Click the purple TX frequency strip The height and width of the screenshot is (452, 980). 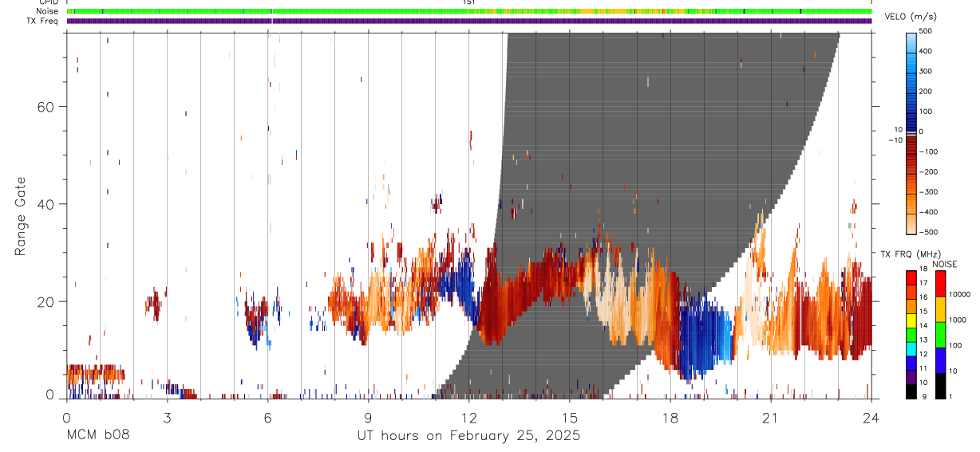pyautogui.click(x=468, y=21)
